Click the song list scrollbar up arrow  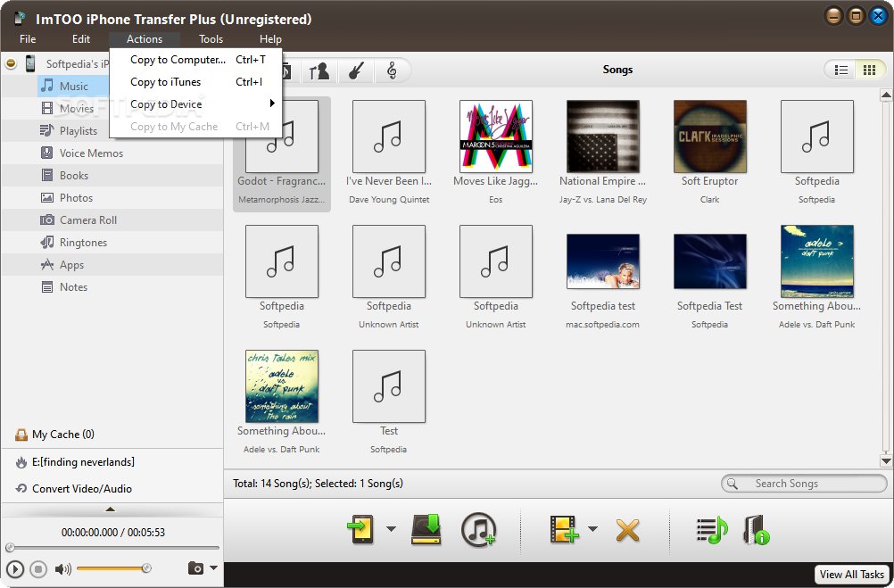[x=886, y=95]
